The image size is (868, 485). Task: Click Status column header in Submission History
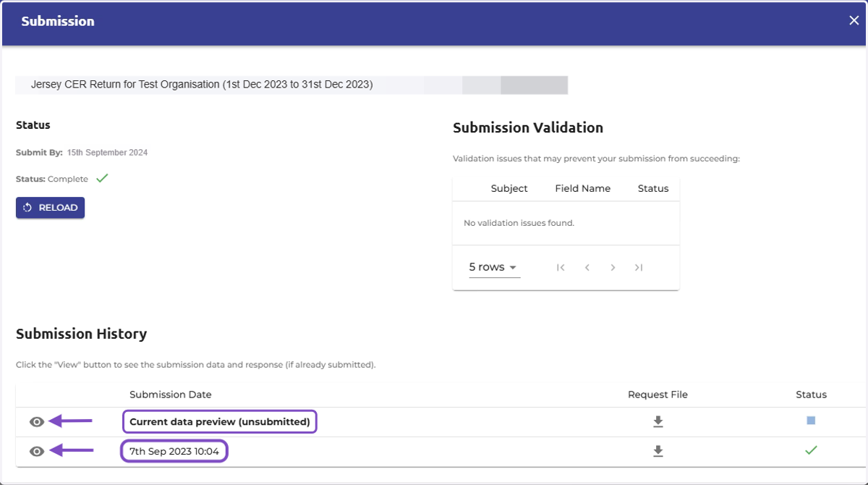click(811, 395)
